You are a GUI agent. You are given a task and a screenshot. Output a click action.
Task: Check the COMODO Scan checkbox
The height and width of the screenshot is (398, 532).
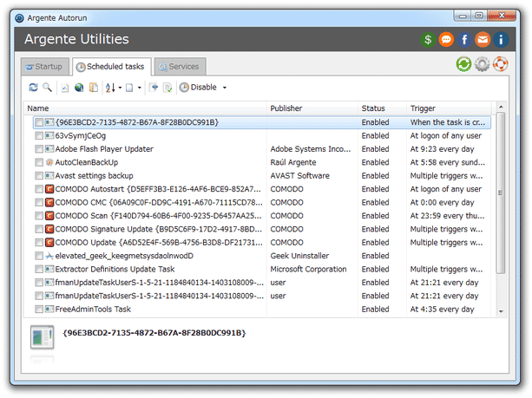click(39, 216)
